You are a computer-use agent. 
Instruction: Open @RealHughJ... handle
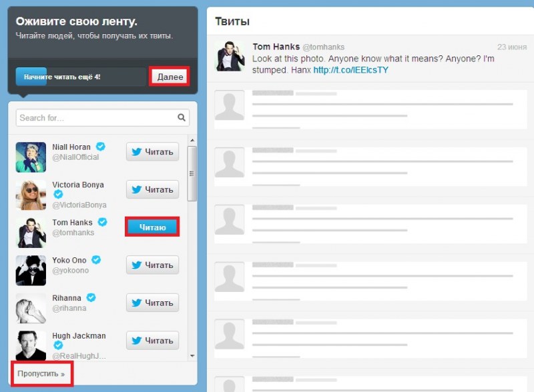79,356
